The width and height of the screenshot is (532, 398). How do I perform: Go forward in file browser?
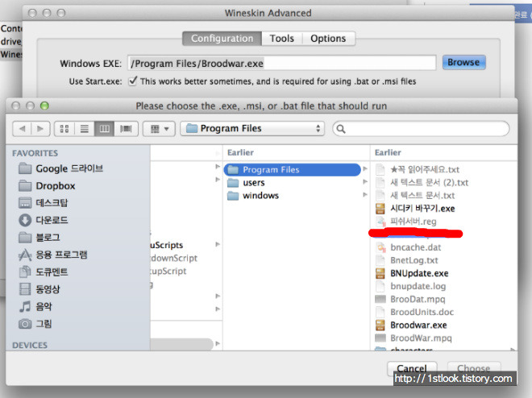(40, 129)
